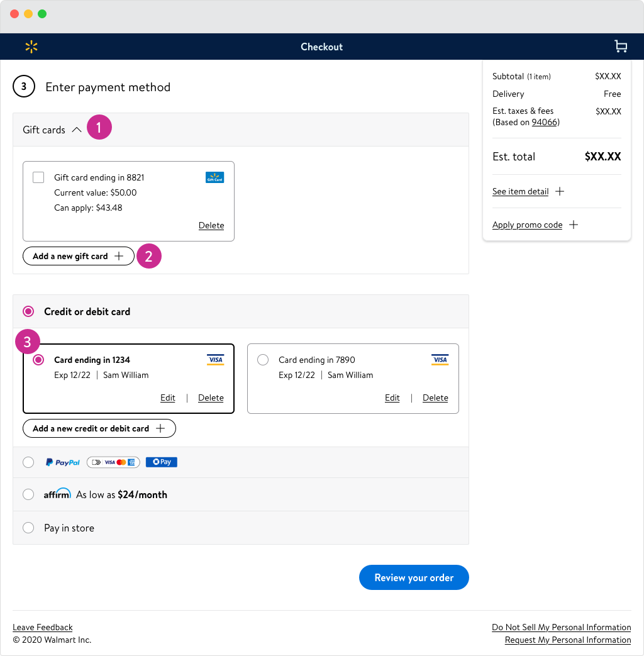This screenshot has width=644, height=656.
Task: Edit the card ending in 1234
Action: click(168, 397)
